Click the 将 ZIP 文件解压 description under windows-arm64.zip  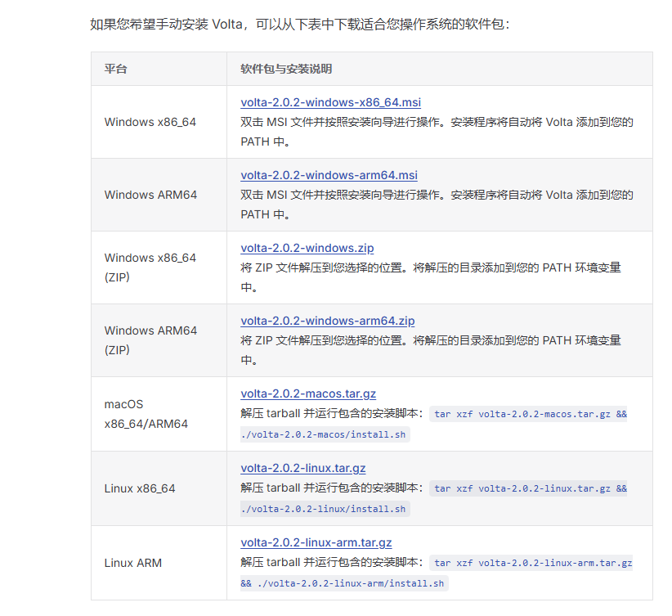coord(431,350)
